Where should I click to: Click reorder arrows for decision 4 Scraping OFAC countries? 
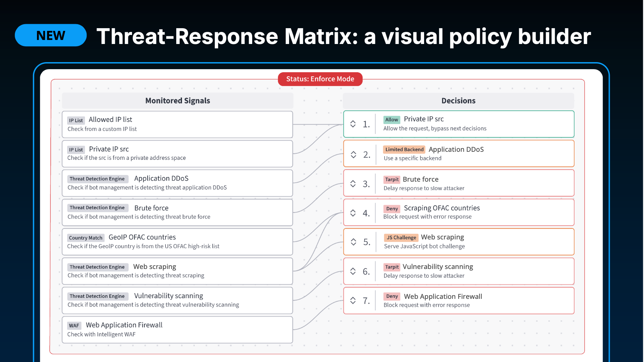pyautogui.click(x=353, y=213)
